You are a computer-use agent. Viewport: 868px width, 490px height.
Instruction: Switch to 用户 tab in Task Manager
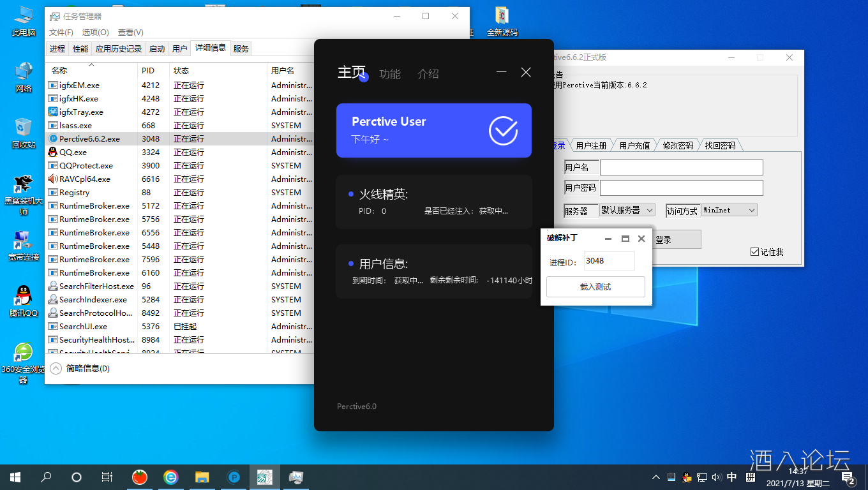pyautogui.click(x=180, y=49)
